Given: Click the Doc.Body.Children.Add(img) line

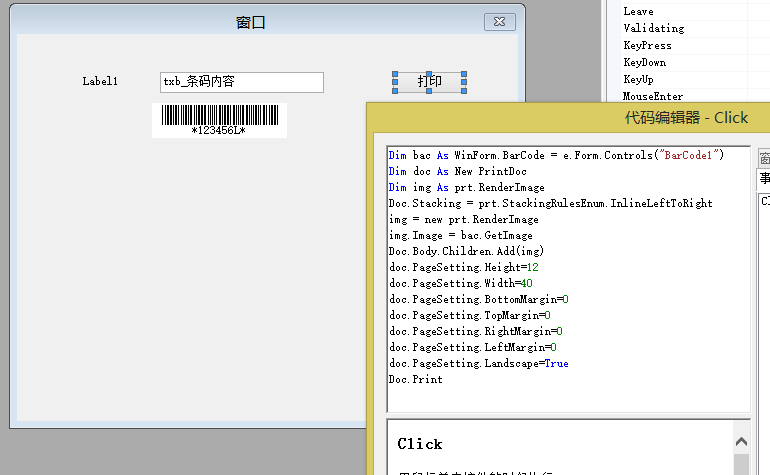Looking at the screenshot, I should (467, 251).
